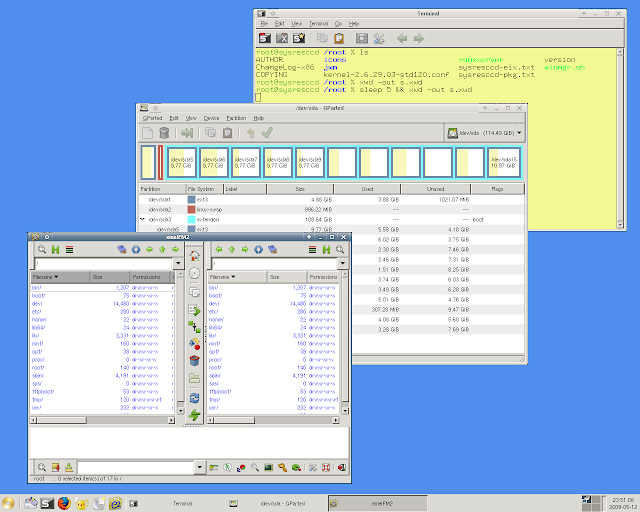This screenshot has height=512, width=640.
Task: Click the right pane Permissions column header
Action: tap(323, 277)
